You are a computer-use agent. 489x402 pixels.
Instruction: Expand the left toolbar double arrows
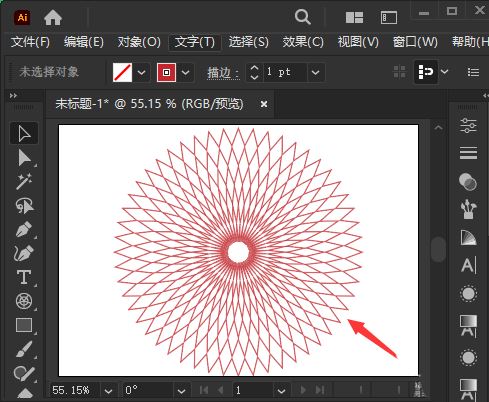click(x=13, y=96)
